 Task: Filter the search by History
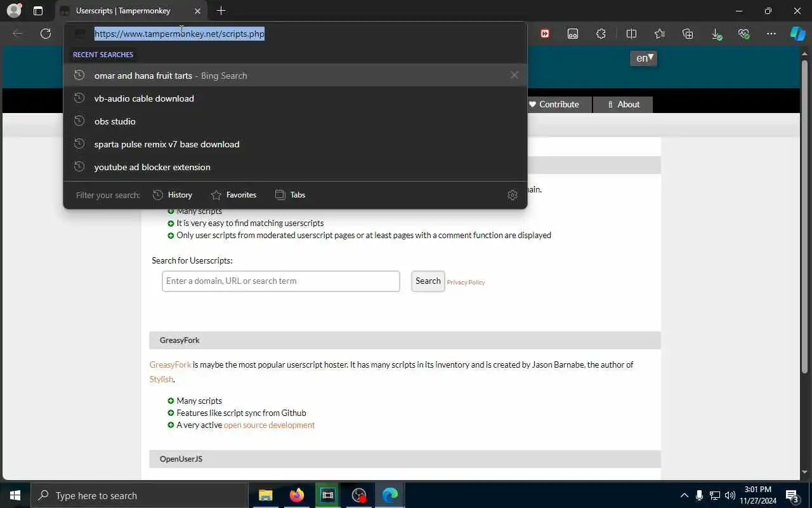173,195
